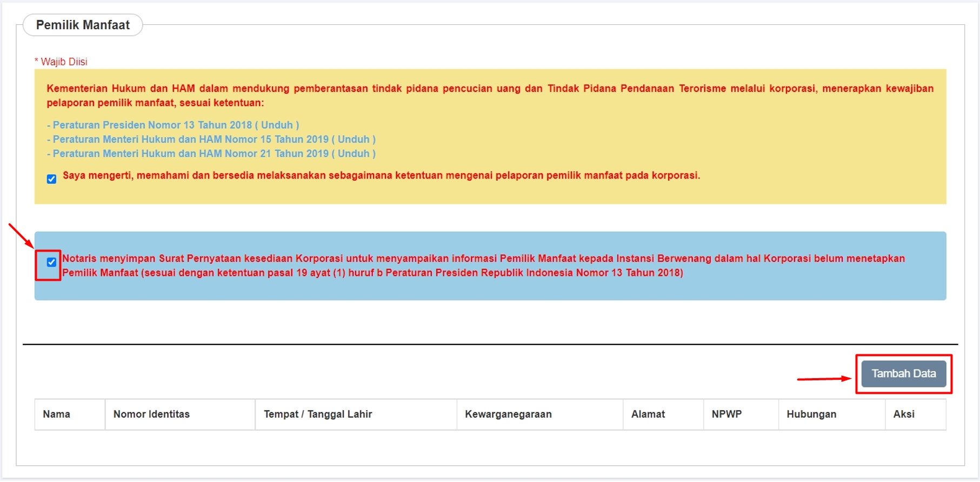Image resolution: width=980 pixels, height=482 pixels.
Task: Download Peraturan Presiden Nomor 13 Tahun 2018
Action: (277, 125)
